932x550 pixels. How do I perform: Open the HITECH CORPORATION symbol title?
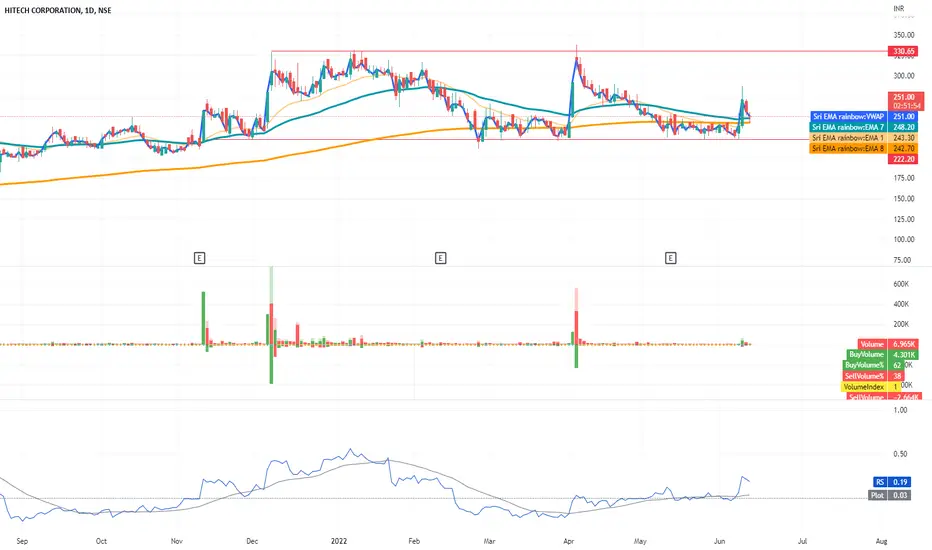58,10
